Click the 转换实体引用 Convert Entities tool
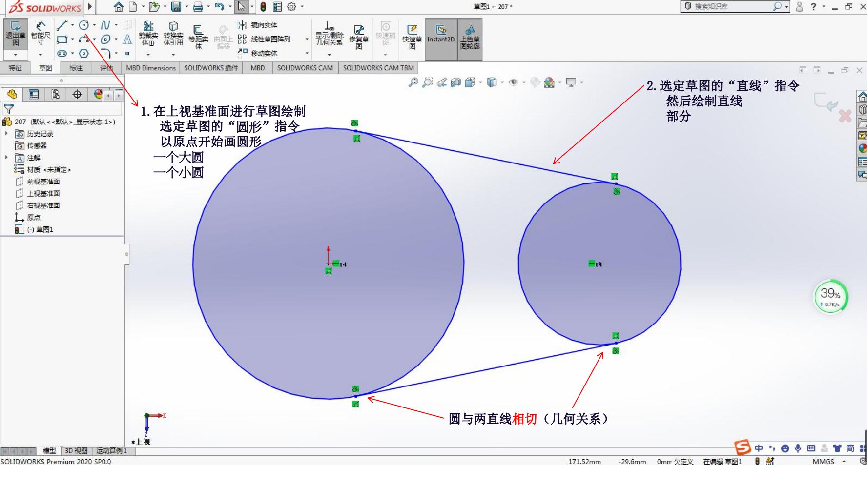Viewport: 868px width, 488px height. (x=173, y=34)
